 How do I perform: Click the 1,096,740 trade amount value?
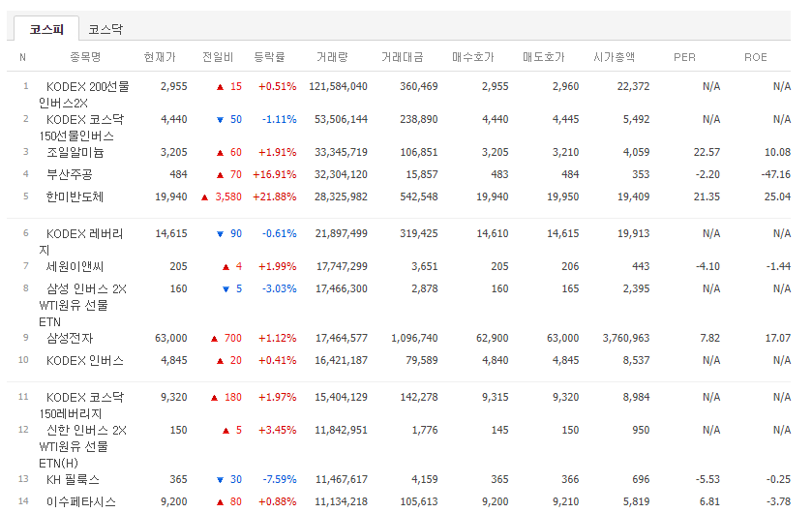click(x=414, y=338)
